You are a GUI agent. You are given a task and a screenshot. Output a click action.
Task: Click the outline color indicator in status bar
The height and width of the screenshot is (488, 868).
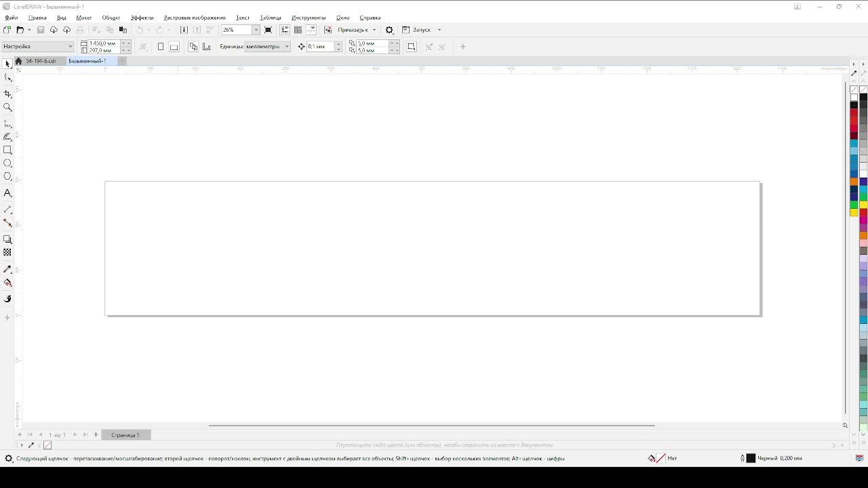751,458
